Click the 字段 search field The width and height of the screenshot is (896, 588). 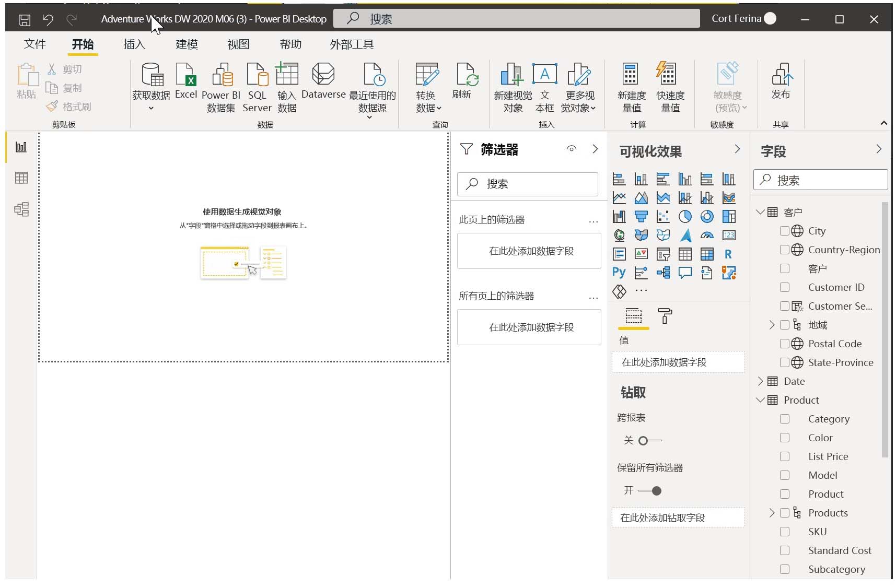pos(820,180)
